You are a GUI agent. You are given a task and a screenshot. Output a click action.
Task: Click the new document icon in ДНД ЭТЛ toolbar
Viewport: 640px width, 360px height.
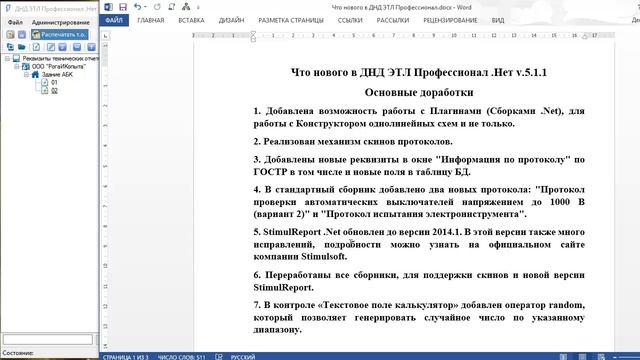[x=36, y=47]
